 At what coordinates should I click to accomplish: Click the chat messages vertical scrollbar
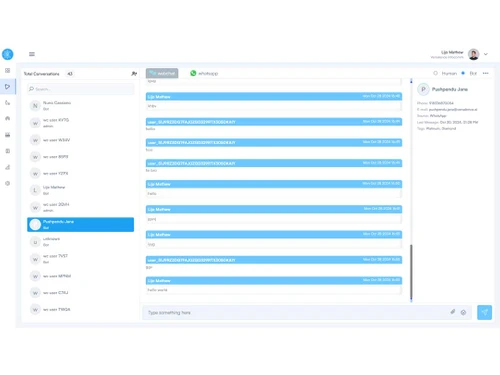tap(411, 273)
